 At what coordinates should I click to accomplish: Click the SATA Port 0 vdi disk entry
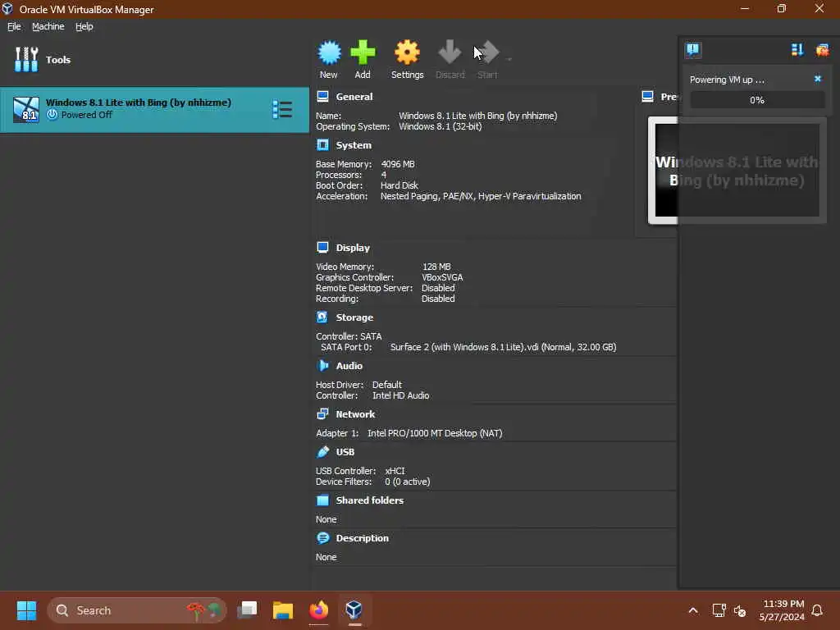(x=503, y=347)
